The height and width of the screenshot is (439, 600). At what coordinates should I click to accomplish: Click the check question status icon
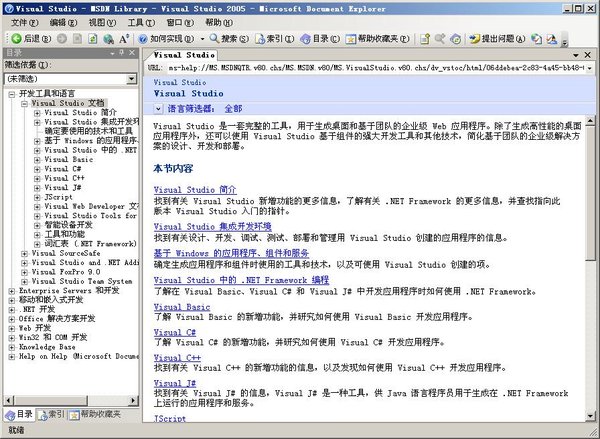(x=536, y=38)
